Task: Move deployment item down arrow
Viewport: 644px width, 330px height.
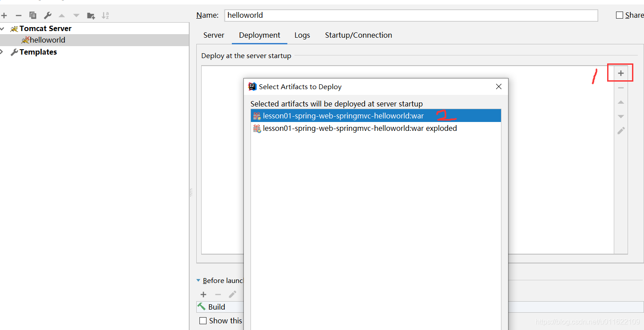Action: click(621, 116)
